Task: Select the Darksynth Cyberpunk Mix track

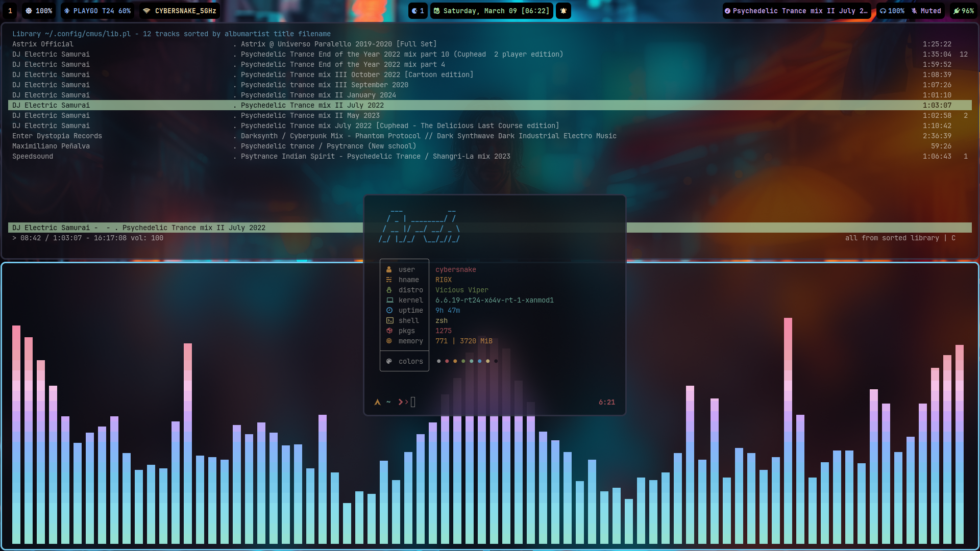Action: tap(428, 136)
